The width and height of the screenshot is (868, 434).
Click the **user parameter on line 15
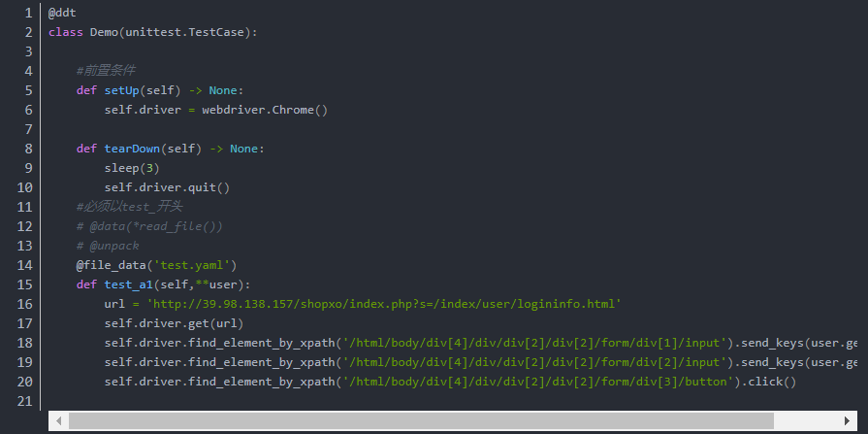point(216,284)
